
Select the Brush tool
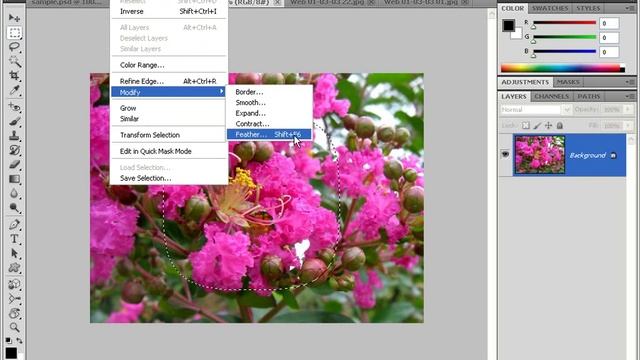tap(14, 121)
